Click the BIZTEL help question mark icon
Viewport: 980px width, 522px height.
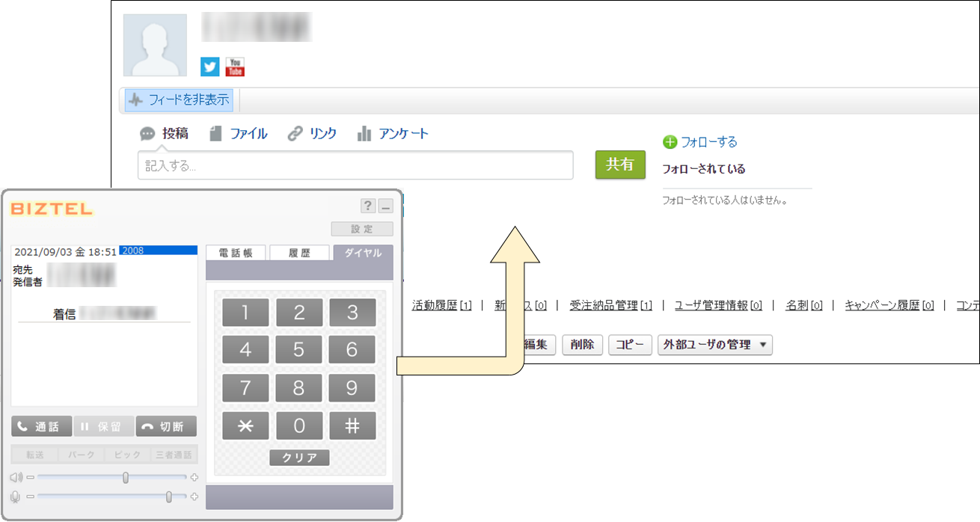367,206
